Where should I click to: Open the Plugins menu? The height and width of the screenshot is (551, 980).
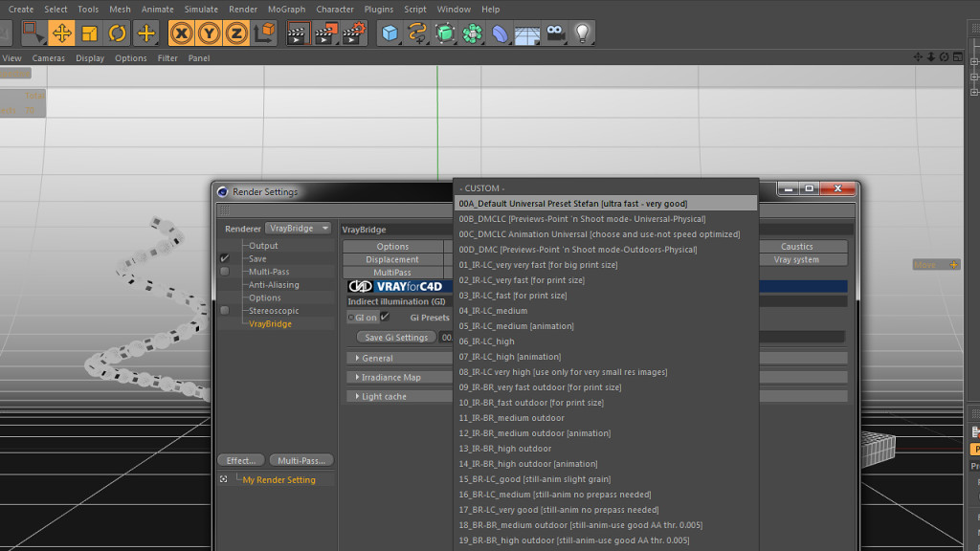click(x=379, y=10)
